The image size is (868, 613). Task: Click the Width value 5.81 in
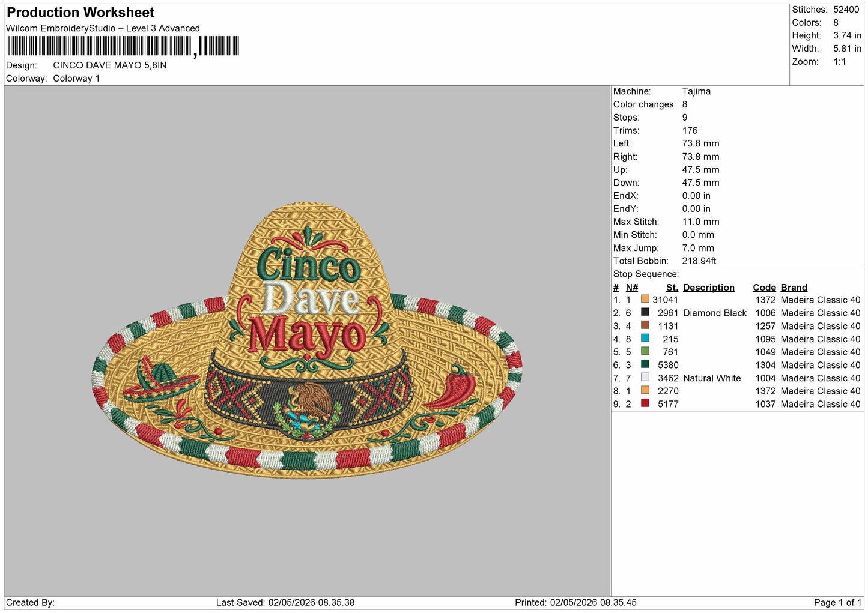tap(847, 49)
